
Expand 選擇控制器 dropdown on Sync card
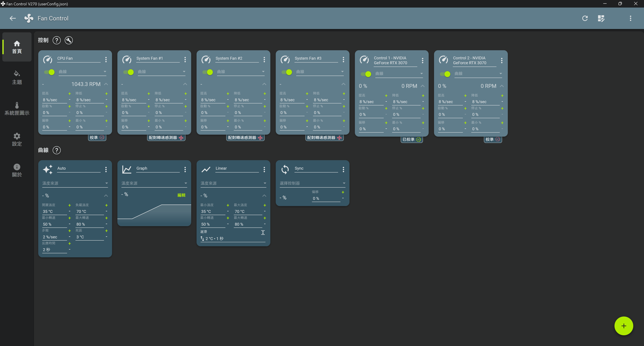[312, 183]
